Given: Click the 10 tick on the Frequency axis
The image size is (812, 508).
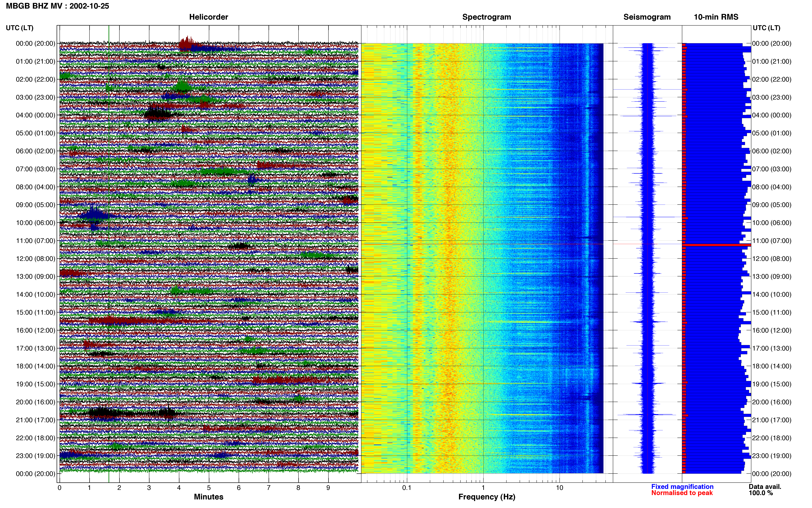Looking at the screenshot, I should pyautogui.click(x=559, y=487).
